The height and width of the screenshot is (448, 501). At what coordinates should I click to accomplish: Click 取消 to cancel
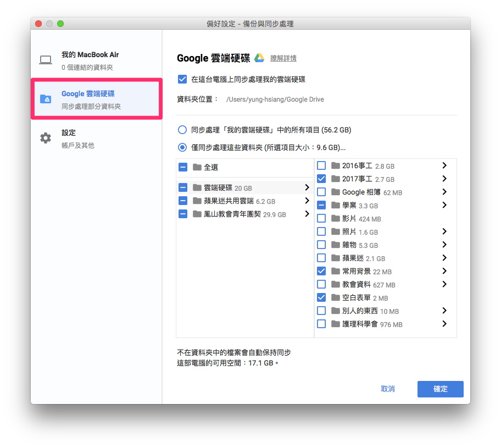388,389
